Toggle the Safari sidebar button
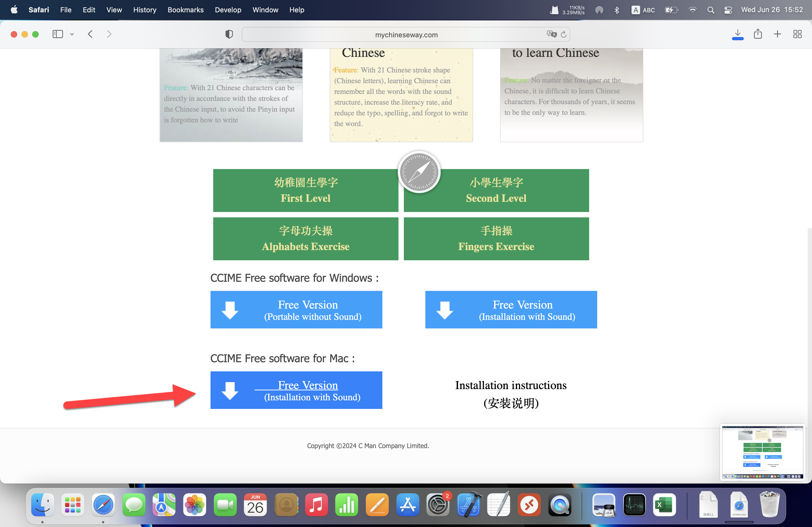 [x=58, y=34]
